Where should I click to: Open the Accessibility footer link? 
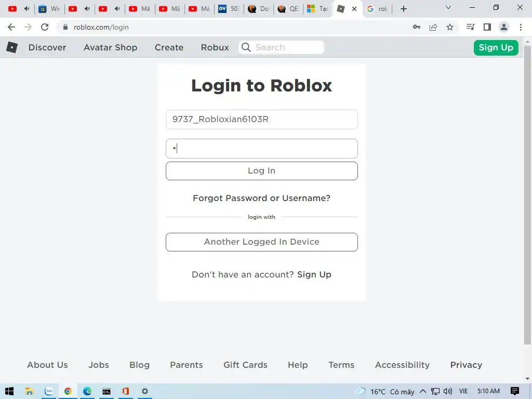tap(403, 365)
